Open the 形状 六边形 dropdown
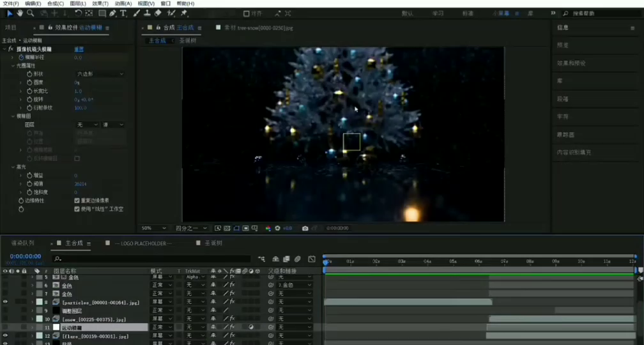 100,74
